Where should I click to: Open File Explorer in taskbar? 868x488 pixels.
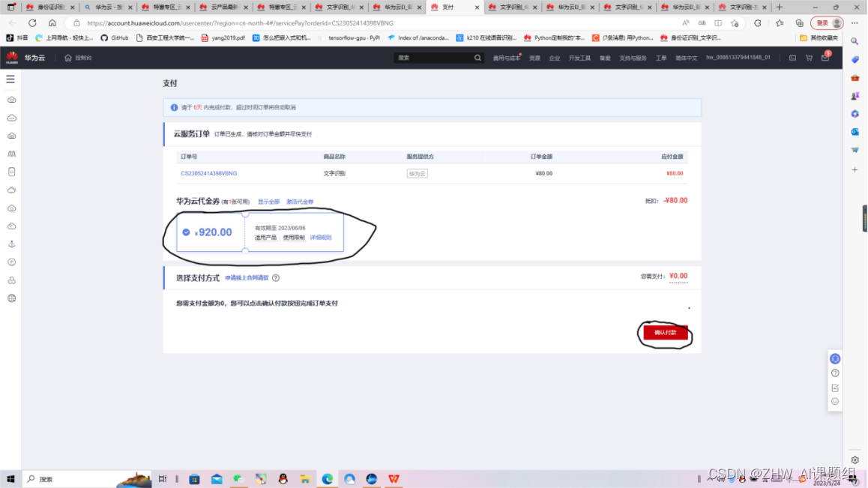pos(305,478)
